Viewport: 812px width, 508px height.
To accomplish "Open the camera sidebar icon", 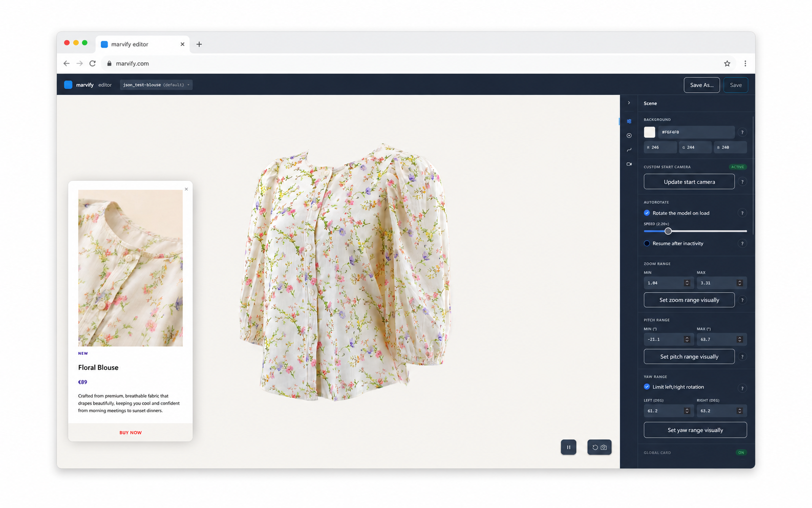I will coord(629,164).
